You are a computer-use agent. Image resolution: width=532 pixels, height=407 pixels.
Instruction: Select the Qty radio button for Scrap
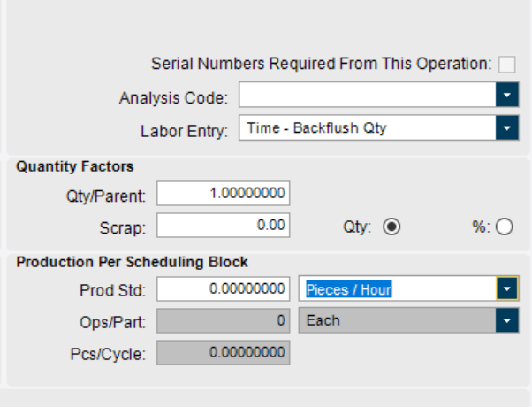coord(391,227)
